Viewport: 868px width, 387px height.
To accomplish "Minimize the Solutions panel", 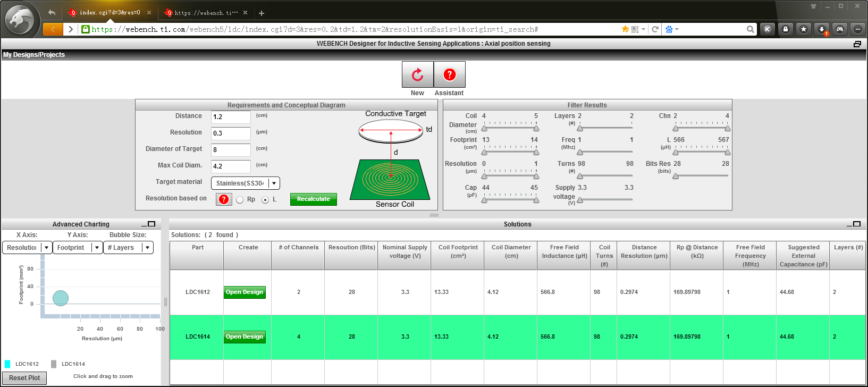I will click(849, 225).
